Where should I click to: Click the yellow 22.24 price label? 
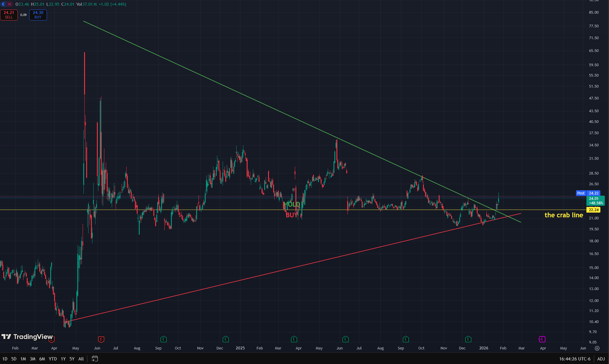point(594,210)
